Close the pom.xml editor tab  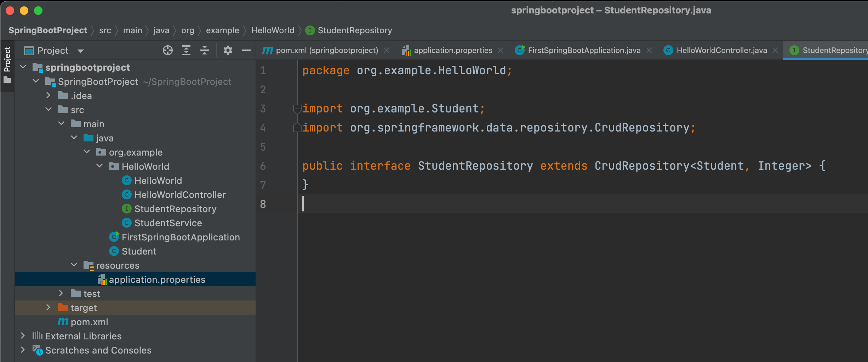click(x=387, y=50)
